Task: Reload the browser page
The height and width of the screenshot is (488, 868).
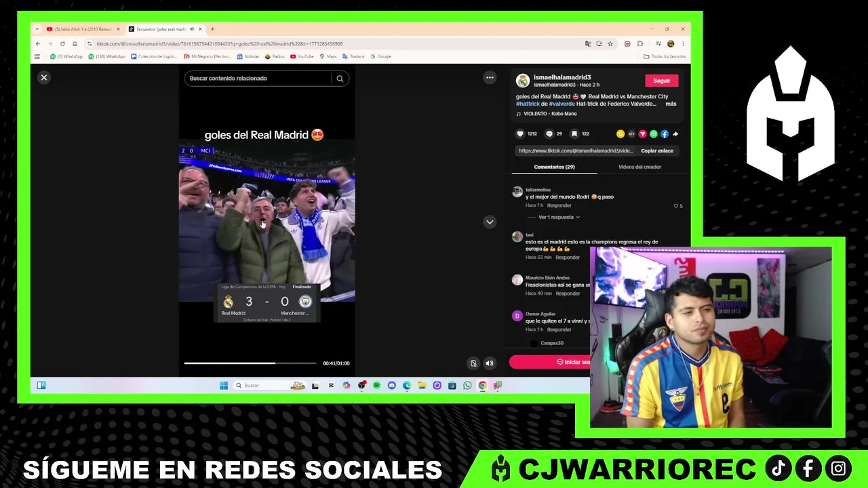Action: 62,44
